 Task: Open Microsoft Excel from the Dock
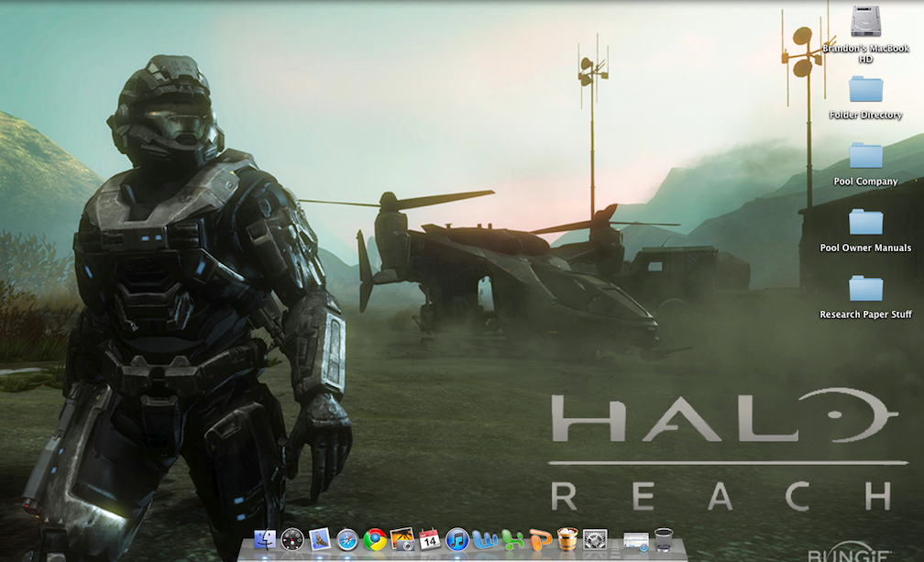(512, 540)
